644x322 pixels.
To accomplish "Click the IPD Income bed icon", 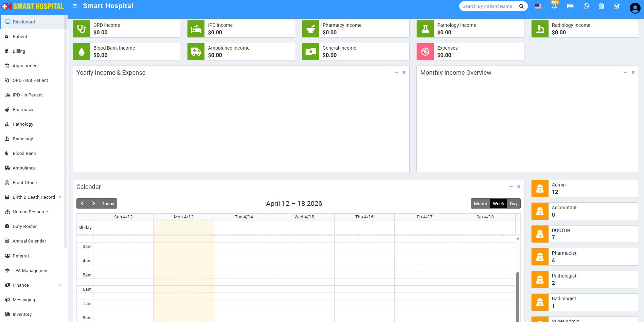I will [196, 29].
